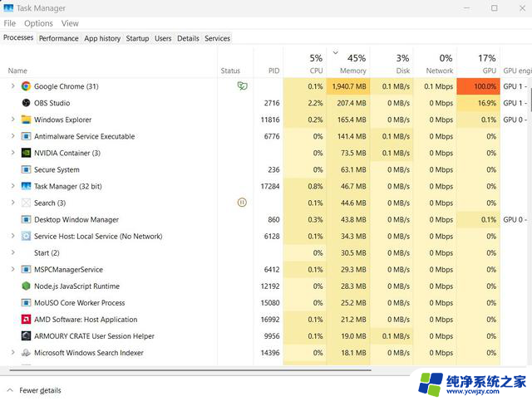Click the AMD Software: Host Application icon
This screenshot has width=532, height=401.
click(26, 319)
